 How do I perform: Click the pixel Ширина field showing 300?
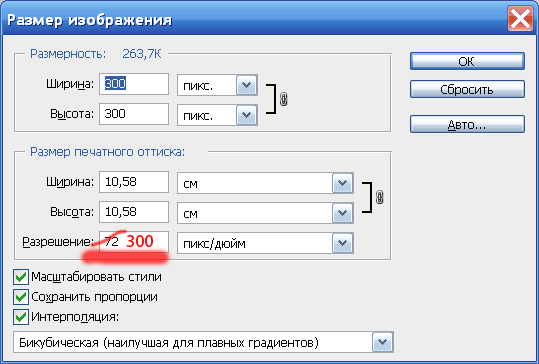(x=134, y=84)
